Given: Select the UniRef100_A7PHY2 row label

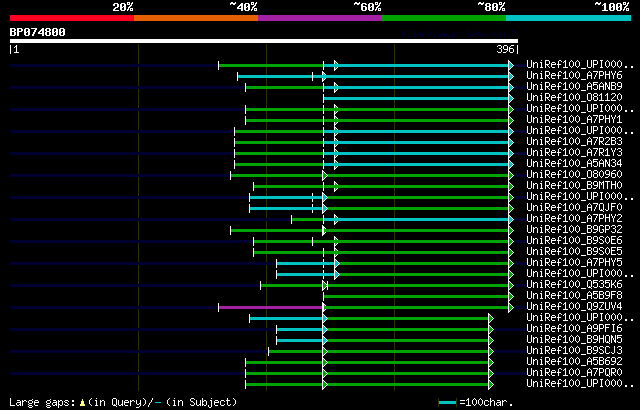Looking at the screenshot, I should coord(574,219).
